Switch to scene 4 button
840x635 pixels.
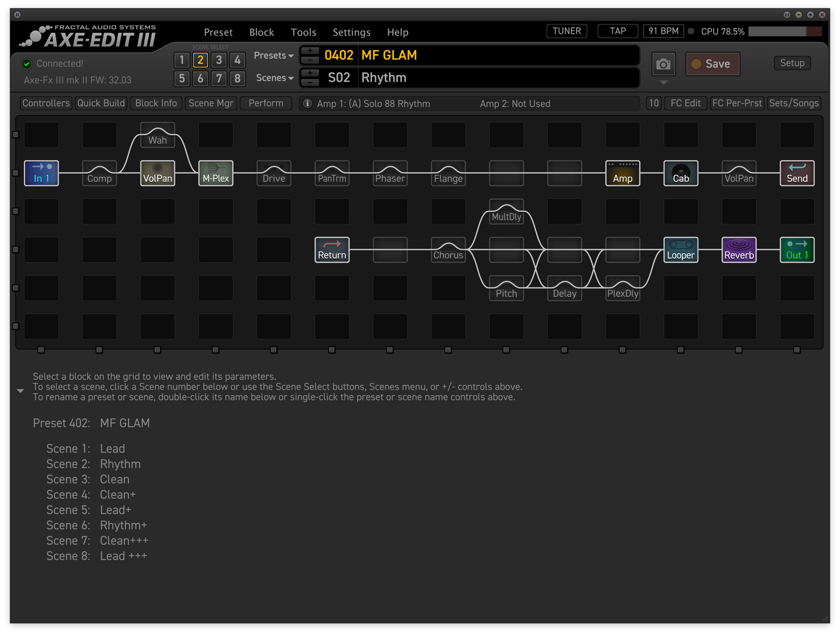[x=237, y=60]
